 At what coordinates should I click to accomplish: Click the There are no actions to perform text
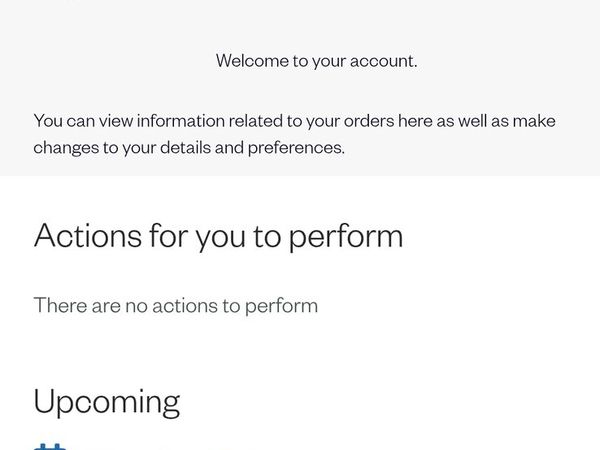coord(176,306)
